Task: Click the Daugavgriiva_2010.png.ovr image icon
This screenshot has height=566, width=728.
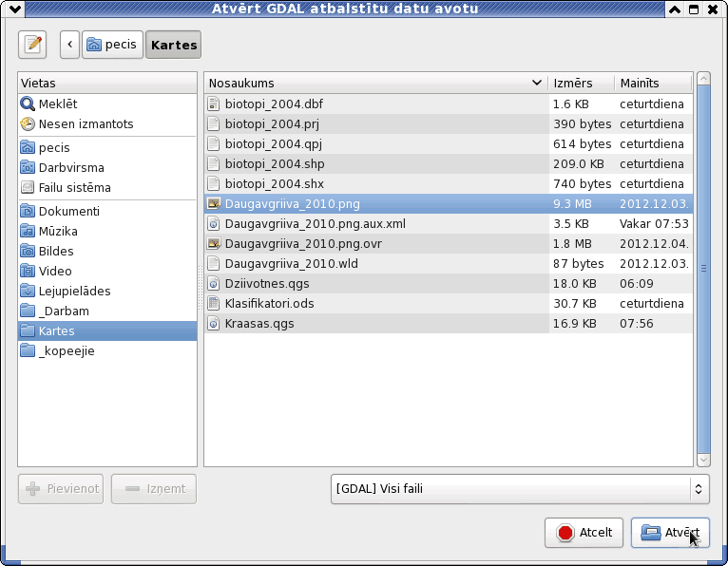Action: [213, 243]
